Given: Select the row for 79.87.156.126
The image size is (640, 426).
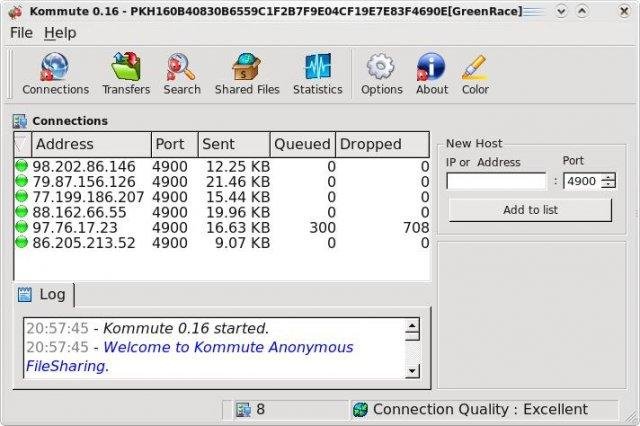Looking at the screenshot, I should click(222, 181).
